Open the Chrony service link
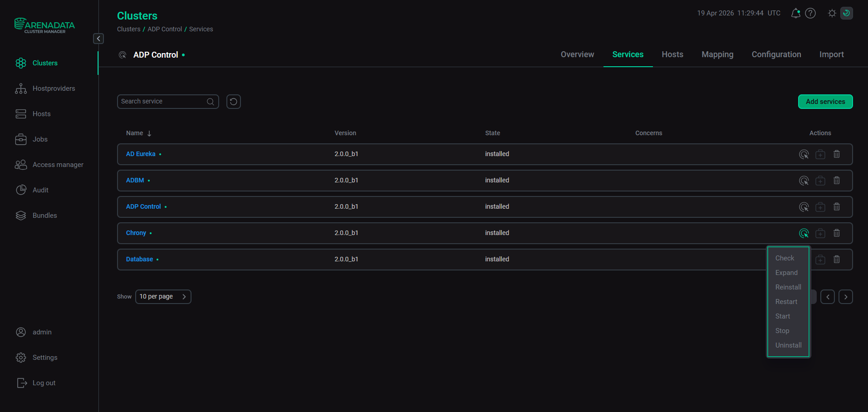 [136, 233]
